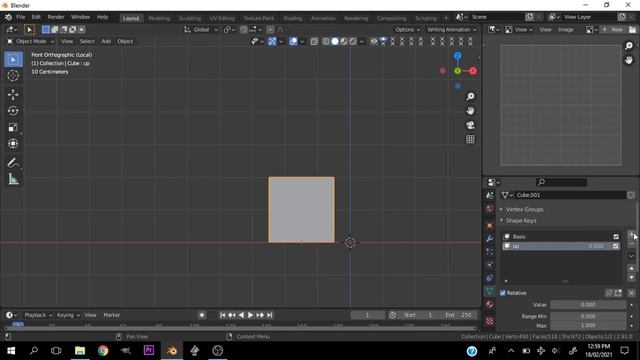
Task: Click the red X axis on the gizmo
Action: pos(473,71)
